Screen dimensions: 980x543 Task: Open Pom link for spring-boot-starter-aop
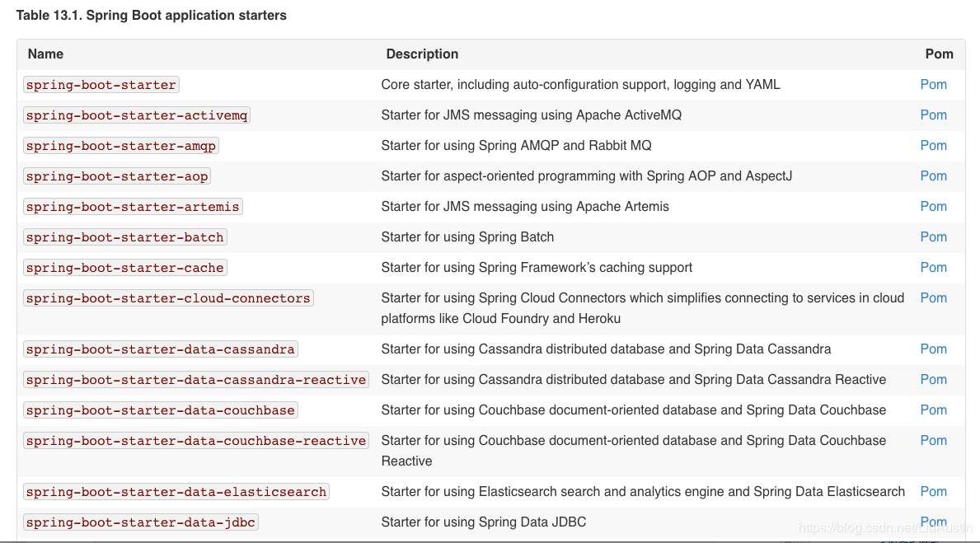click(x=933, y=176)
